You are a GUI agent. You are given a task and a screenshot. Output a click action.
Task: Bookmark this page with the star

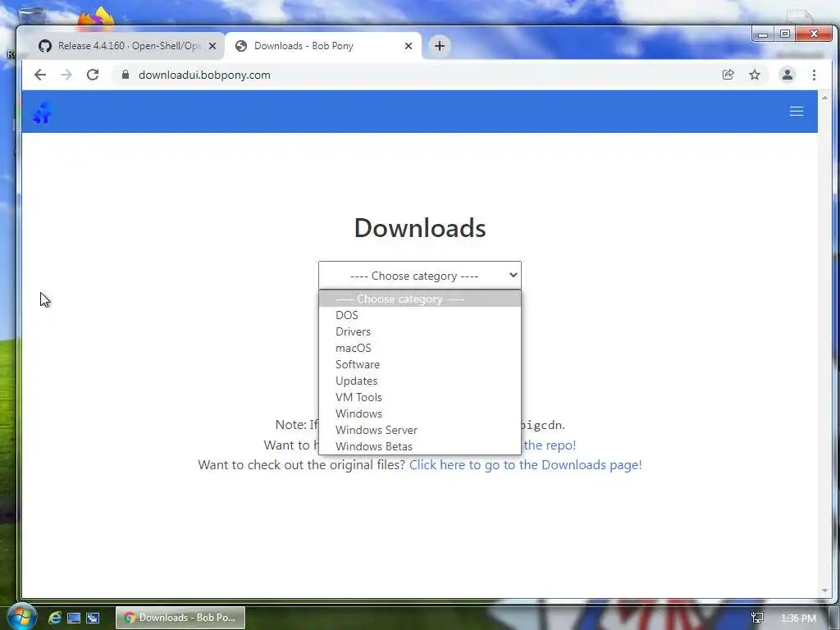coord(755,75)
